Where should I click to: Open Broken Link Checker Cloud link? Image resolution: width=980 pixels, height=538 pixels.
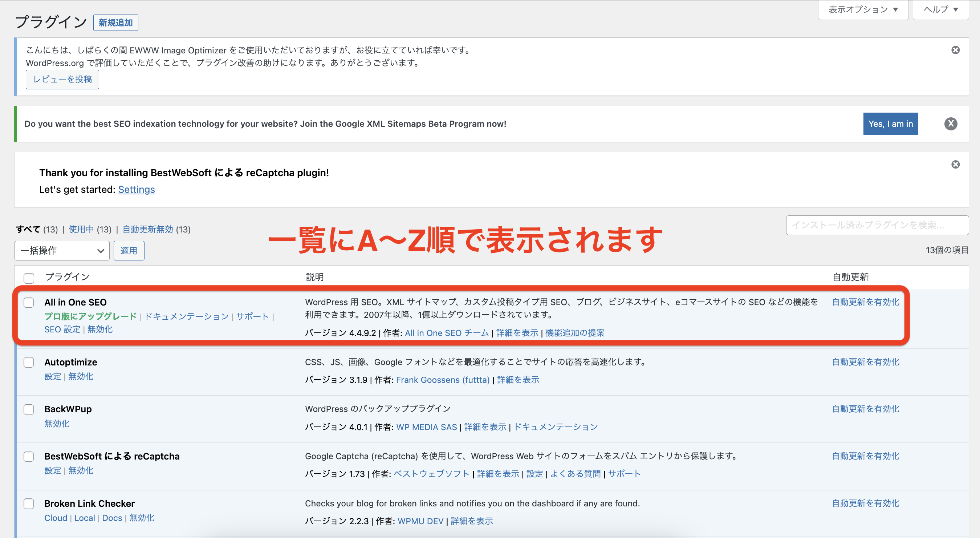(56, 518)
